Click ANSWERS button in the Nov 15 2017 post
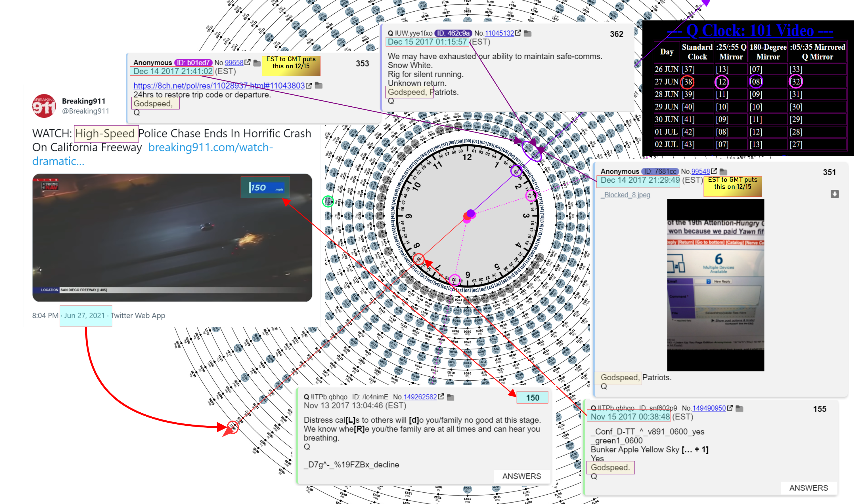This screenshot has width=861, height=504. [x=808, y=488]
